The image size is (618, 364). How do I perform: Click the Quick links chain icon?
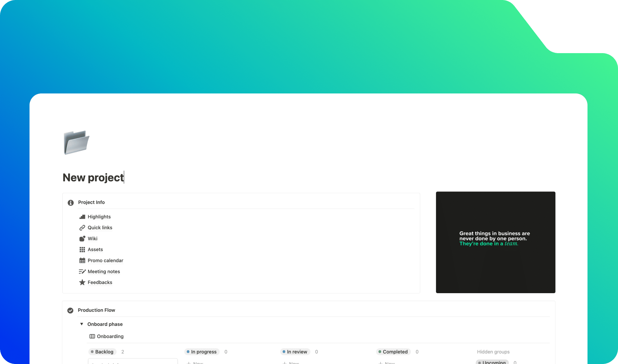[x=82, y=228]
